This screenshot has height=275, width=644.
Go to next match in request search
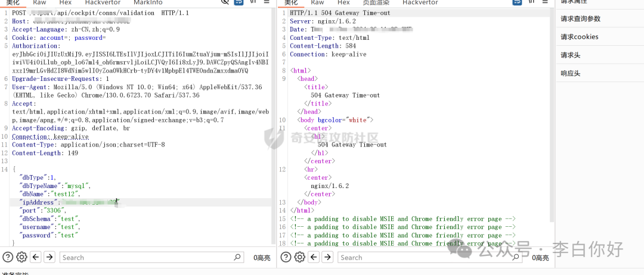tap(49, 257)
